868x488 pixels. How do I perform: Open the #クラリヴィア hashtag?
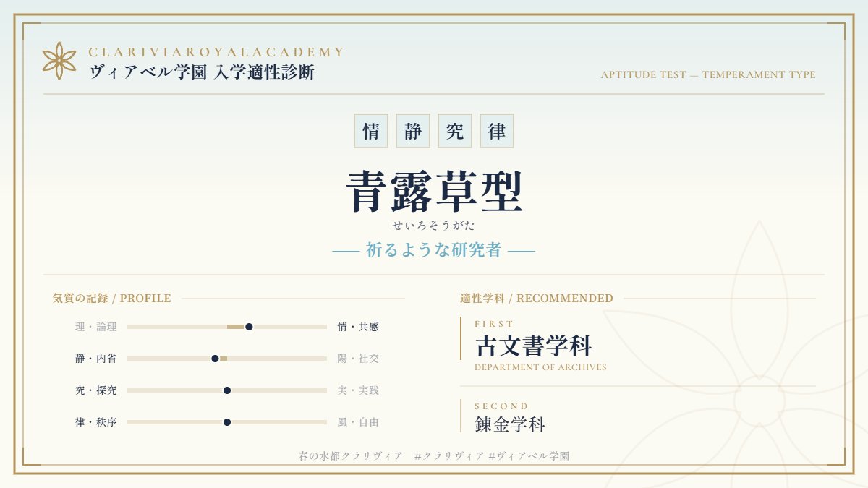click(450, 456)
